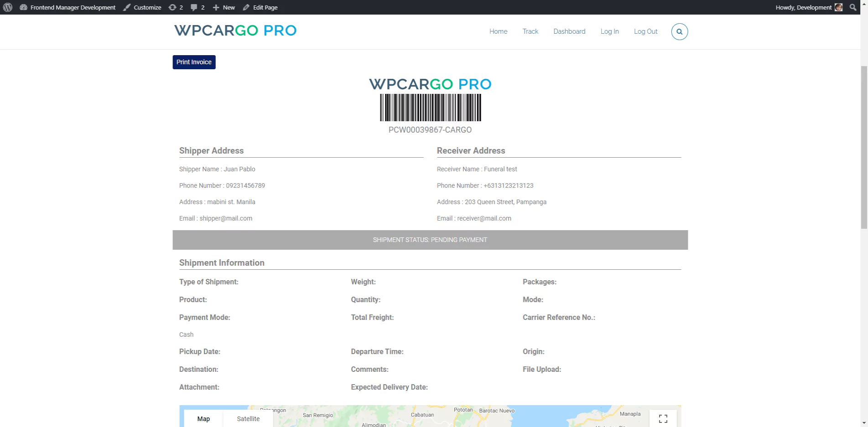Click the WPCARGO PRO header logo
The height and width of the screenshot is (427, 868).
pos(235,31)
